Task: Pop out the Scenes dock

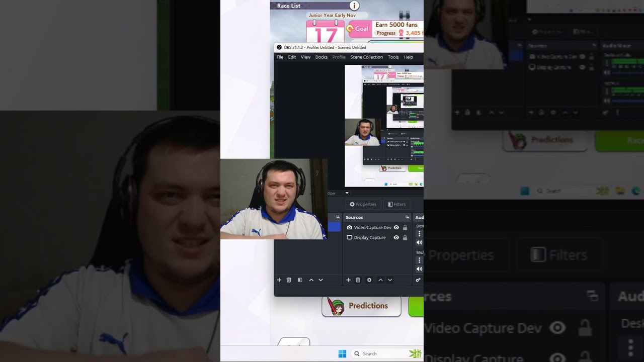Action: coord(338,217)
